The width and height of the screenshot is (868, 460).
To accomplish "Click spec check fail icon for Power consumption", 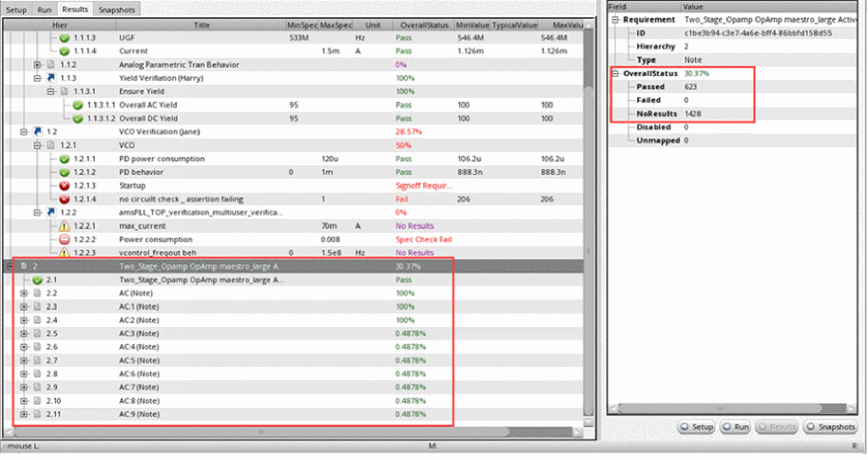I will point(65,240).
